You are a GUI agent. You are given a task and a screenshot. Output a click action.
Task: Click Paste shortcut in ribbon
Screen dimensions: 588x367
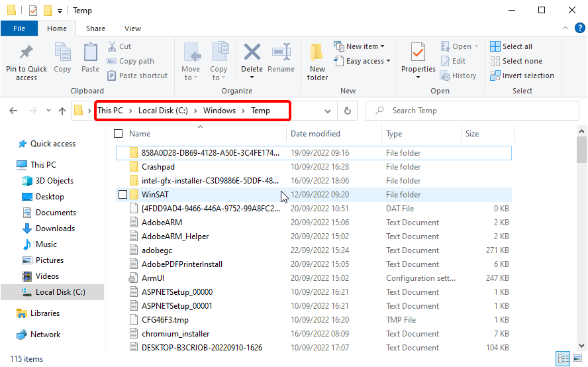(138, 76)
